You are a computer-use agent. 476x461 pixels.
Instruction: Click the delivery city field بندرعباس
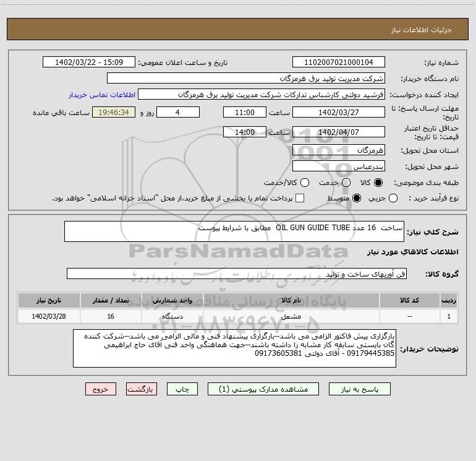339,166
